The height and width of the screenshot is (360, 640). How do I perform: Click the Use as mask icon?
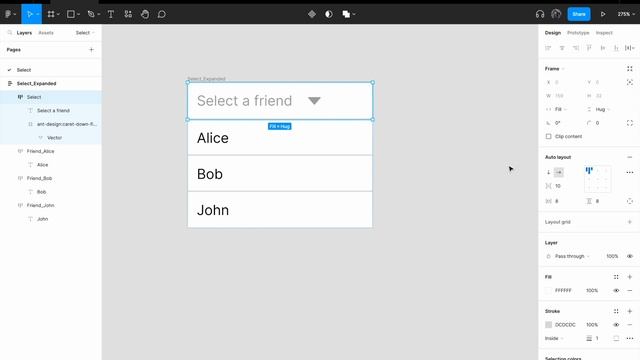tap(329, 14)
